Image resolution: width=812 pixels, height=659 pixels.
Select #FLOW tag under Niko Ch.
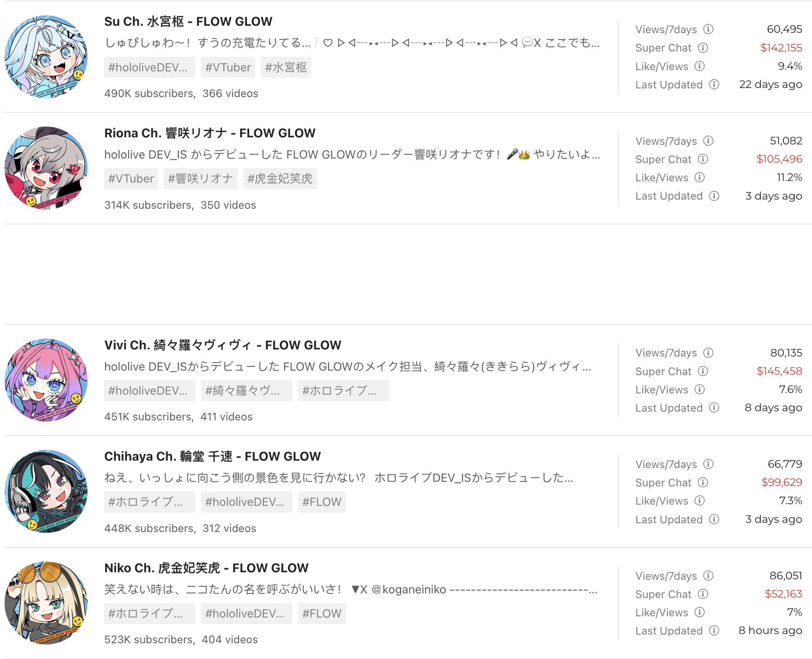322,614
